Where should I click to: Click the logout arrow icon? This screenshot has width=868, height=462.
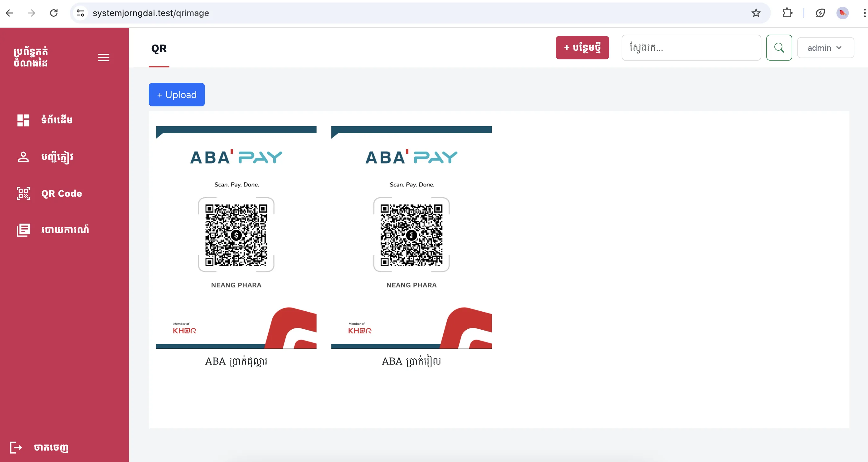coord(15,447)
